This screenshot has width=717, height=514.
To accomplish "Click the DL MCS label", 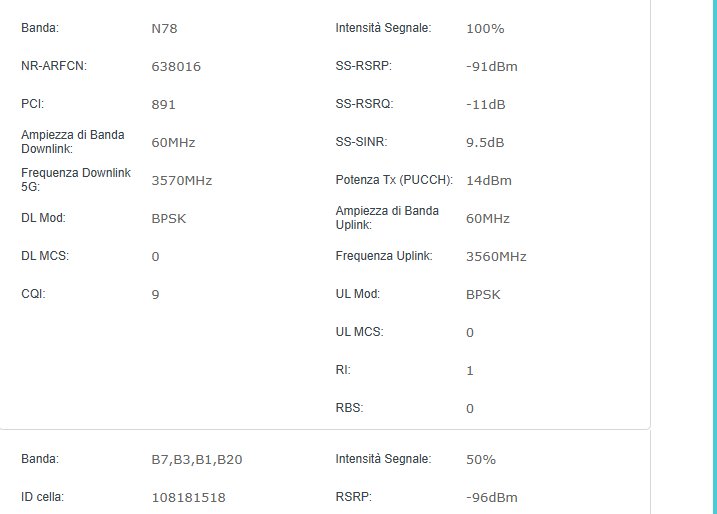I will click(44, 256).
